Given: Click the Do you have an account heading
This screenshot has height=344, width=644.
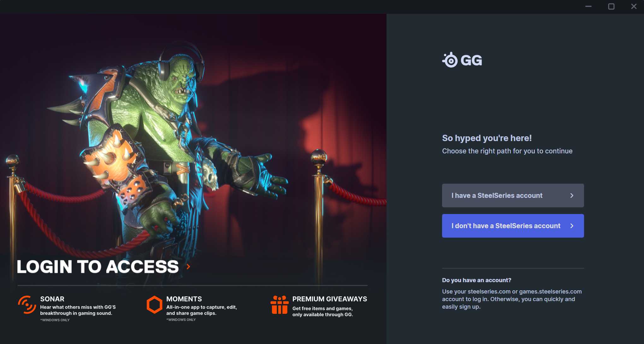Looking at the screenshot, I should tap(476, 280).
